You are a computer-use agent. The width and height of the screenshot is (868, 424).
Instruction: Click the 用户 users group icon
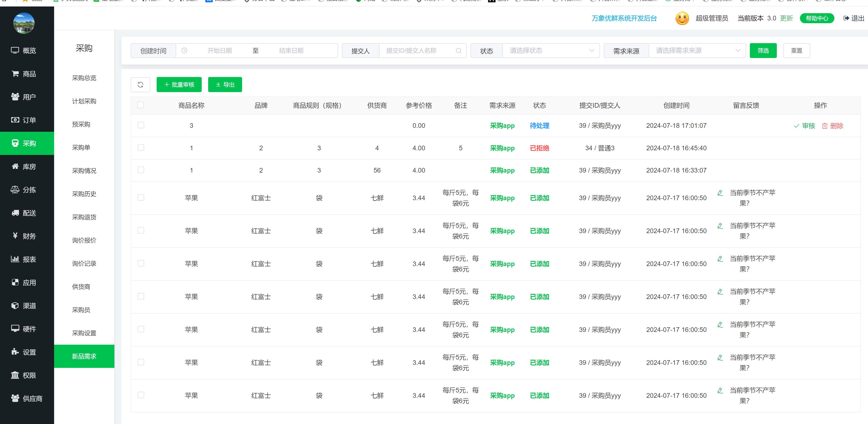(15, 97)
